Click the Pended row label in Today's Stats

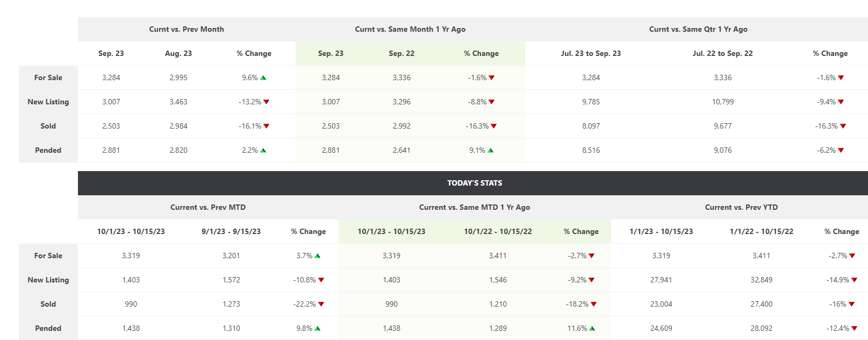click(x=48, y=328)
